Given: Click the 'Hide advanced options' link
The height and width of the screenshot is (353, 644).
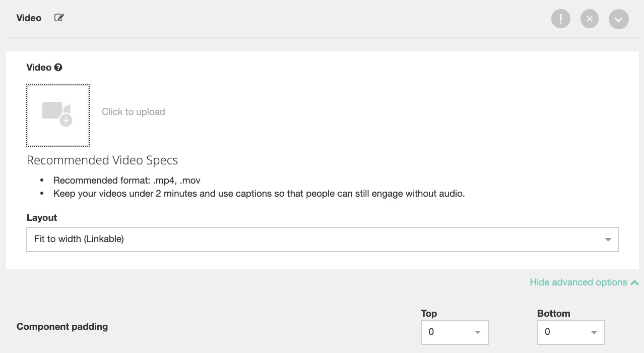Looking at the screenshot, I should coord(578,282).
